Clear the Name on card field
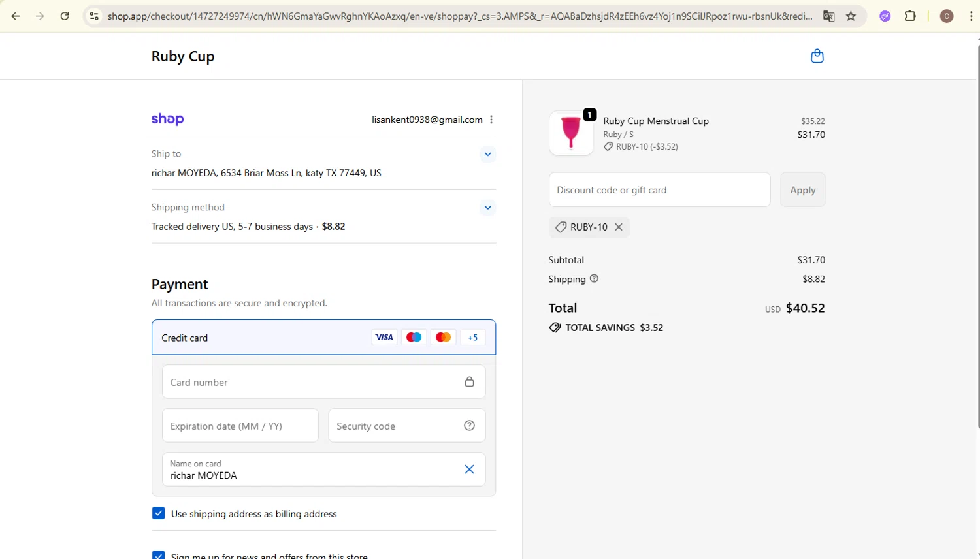This screenshot has height=559, width=980. 469,470
